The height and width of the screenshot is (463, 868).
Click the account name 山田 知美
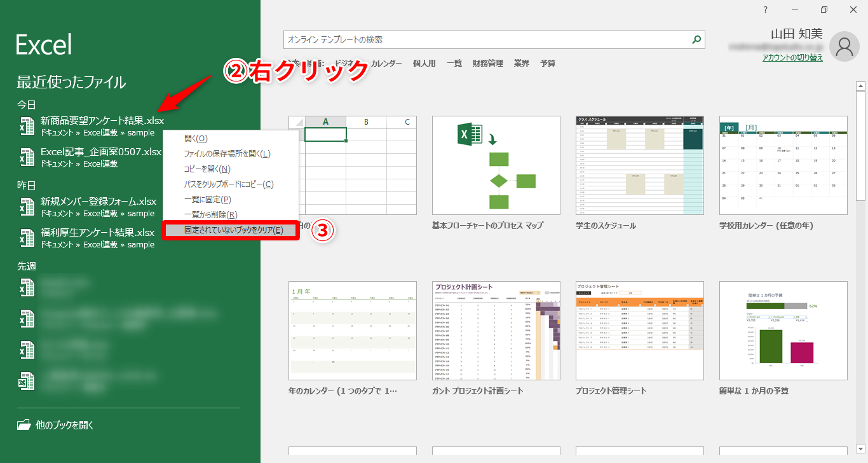[x=796, y=34]
